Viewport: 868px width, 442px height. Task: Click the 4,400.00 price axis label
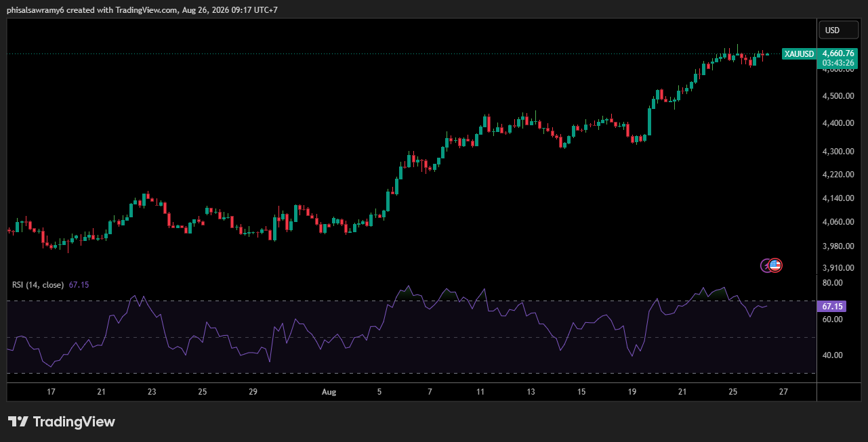coord(837,123)
